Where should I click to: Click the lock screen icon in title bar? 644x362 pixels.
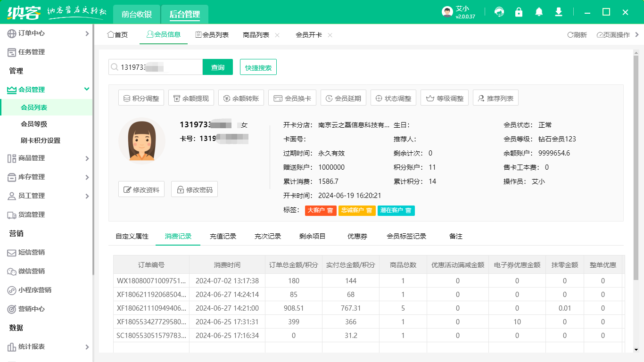coord(519,12)
